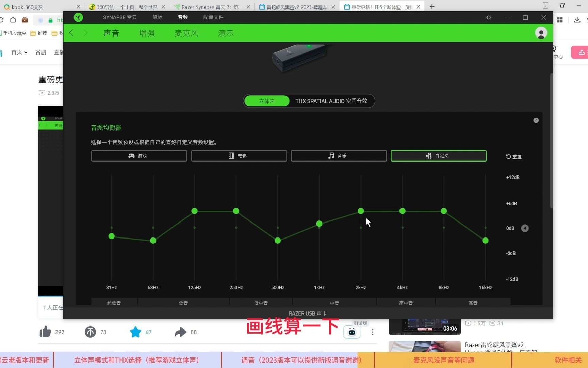Click the 125Hz equalizer slider handle

point(195,211)
